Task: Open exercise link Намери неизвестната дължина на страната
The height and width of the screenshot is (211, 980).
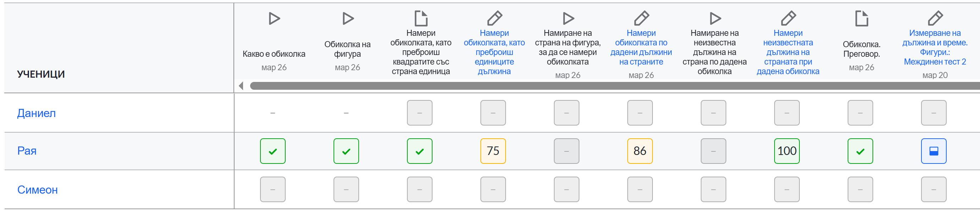Action: coord(788,52)
